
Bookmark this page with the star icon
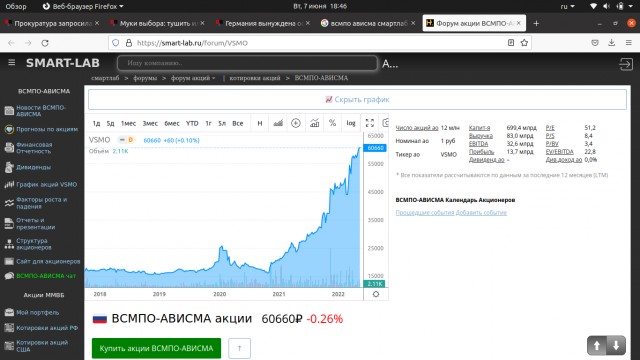pos(524,43)
